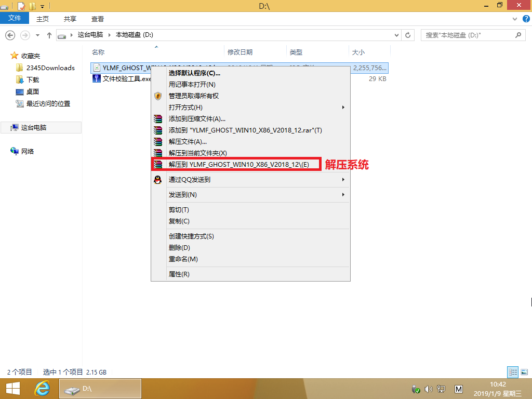Open the 打开方式(H) submenu arrow
Viewport: 532px width, 399px height.
pyautogui.click(x=343, y=107)
